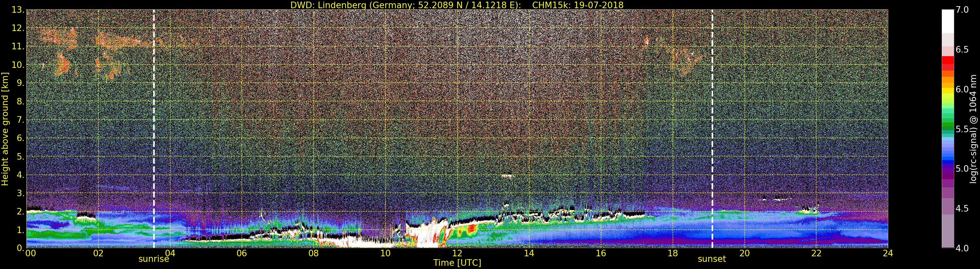Screen dimensions: 980x269
Task: Select the '5.' height axis tick label
Action: click(x=20, y=157)
